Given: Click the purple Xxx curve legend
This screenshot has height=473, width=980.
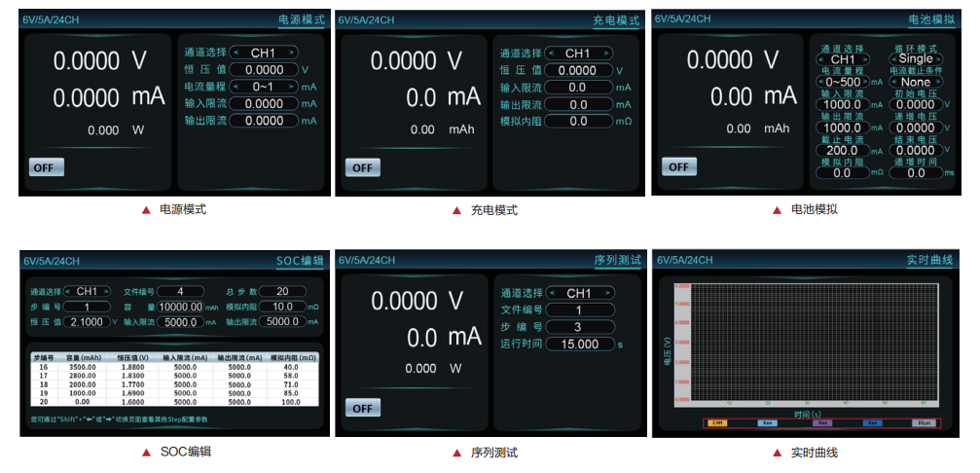Looking at the screenshot, I should click(821, 423).
